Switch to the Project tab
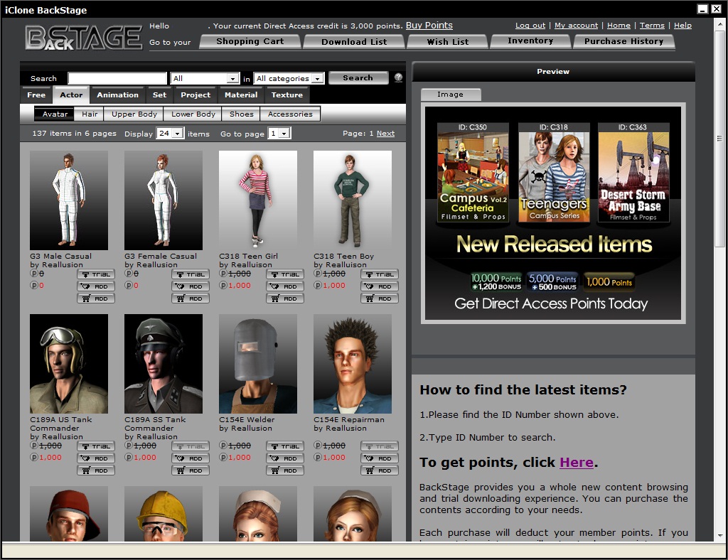 click(196, 95)
